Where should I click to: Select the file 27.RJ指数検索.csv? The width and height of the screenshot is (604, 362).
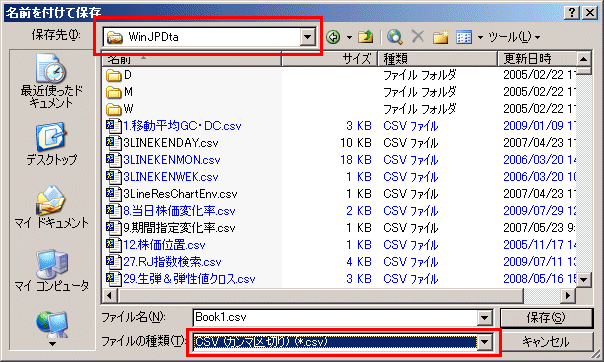pyautogui.click(x=164, y=261)
